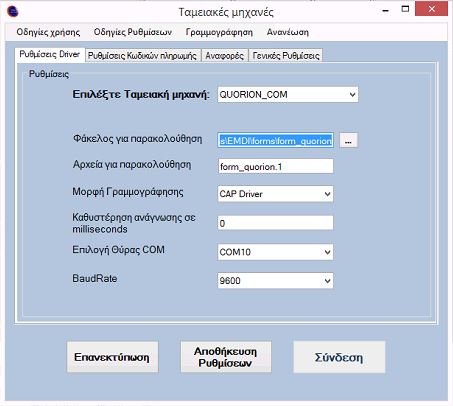Open the Γενικές Ρυθμίσεις tab

tap(286, 56)
